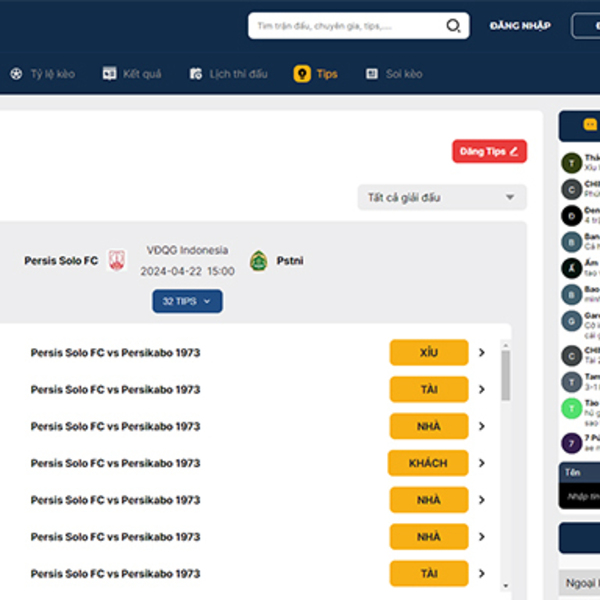600x600 pixels.
Task: Select the first TÀI tip badge
Action: tap(429, 390)
